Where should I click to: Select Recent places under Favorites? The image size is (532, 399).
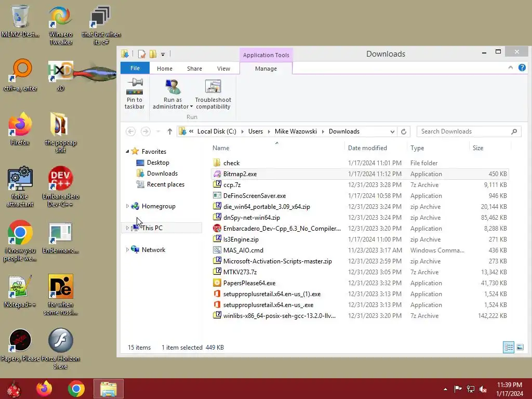166,184
